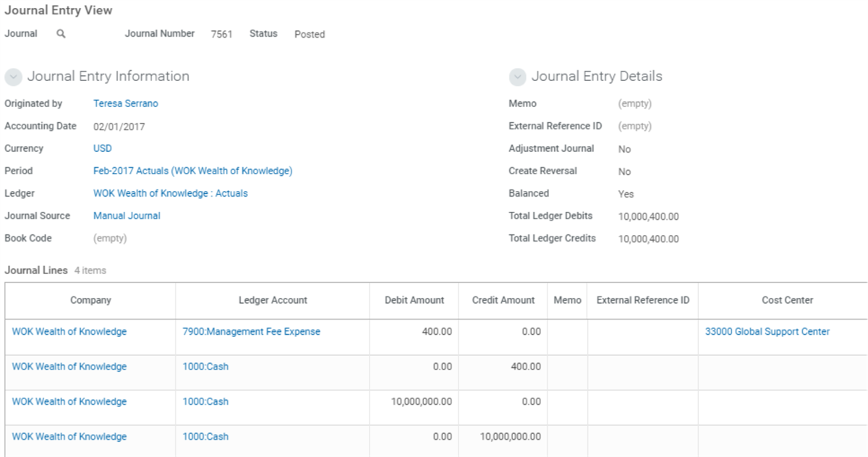Open the Manual Journal source link

coord(127,215)
